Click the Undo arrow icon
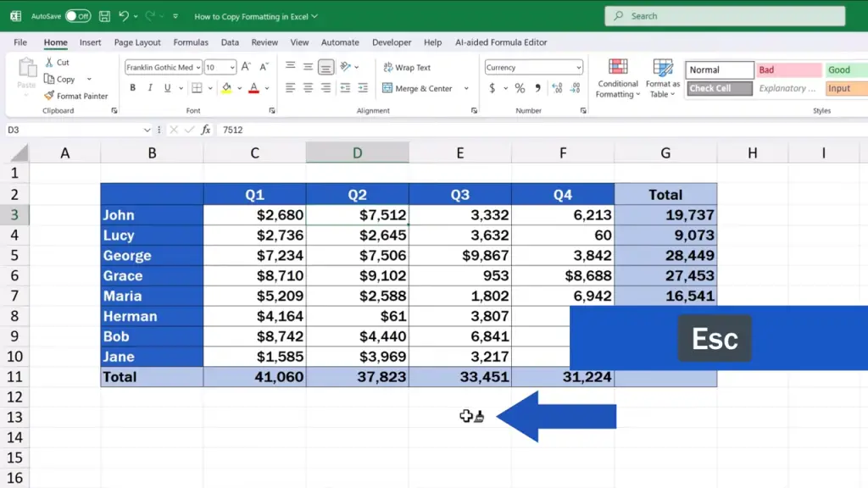Viewport: 868px width, 488px height. pos(125,16)
